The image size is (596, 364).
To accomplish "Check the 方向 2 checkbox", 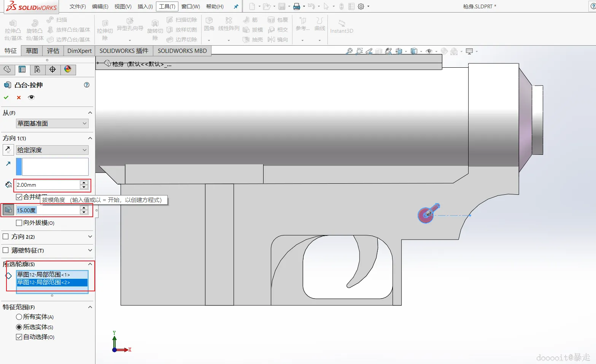I will click(x=6, y=237).
